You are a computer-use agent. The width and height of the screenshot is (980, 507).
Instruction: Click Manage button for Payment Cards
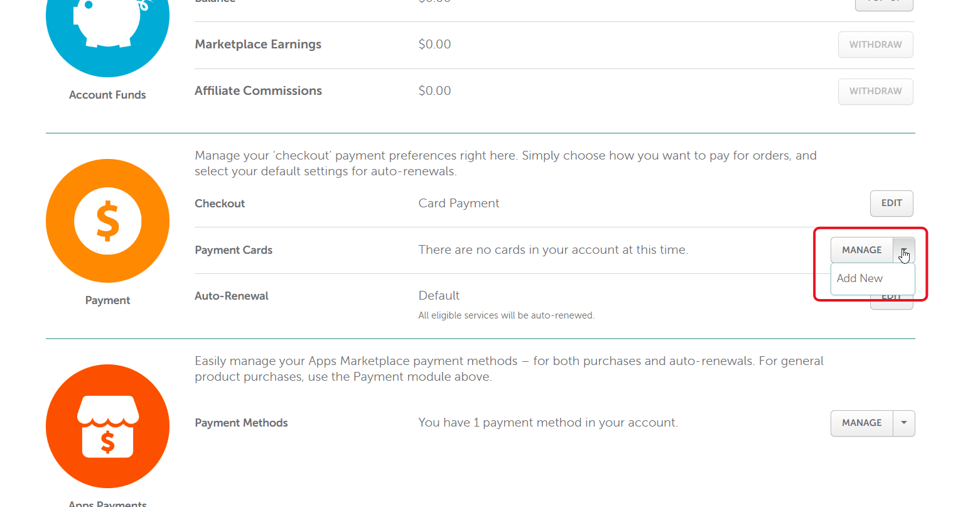click(862, 250)
